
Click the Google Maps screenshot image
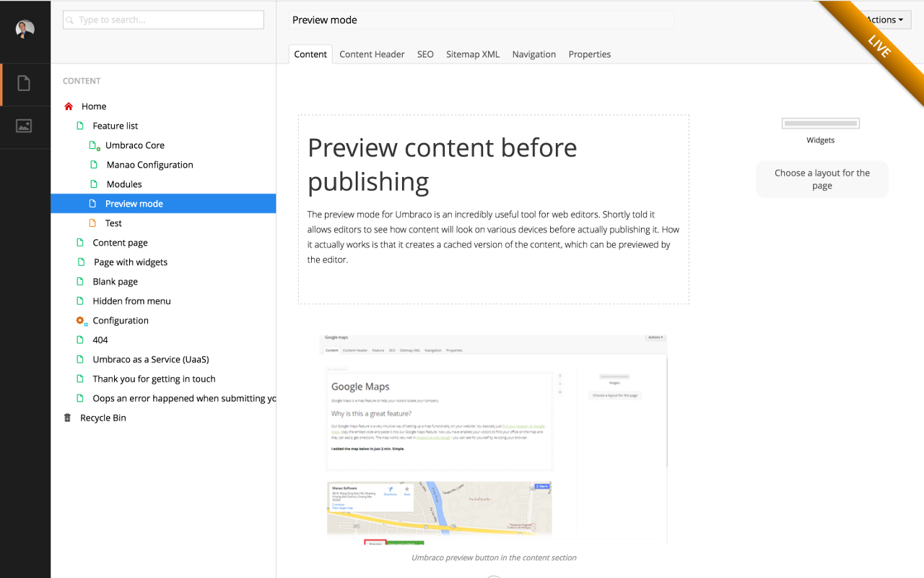coord(494,439)
